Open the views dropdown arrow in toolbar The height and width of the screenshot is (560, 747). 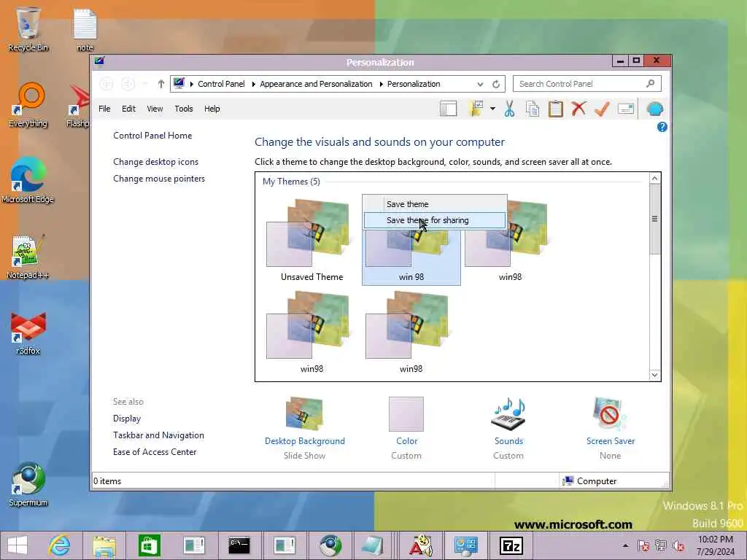click(x=492, y=109)
